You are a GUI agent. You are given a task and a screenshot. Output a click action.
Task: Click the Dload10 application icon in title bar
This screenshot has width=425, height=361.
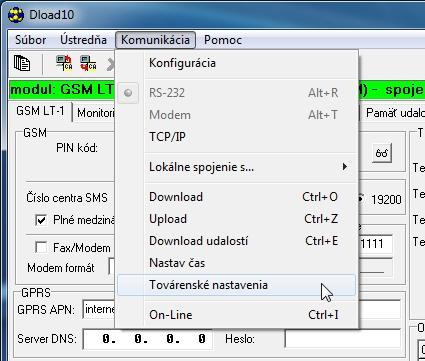[16, 14]
